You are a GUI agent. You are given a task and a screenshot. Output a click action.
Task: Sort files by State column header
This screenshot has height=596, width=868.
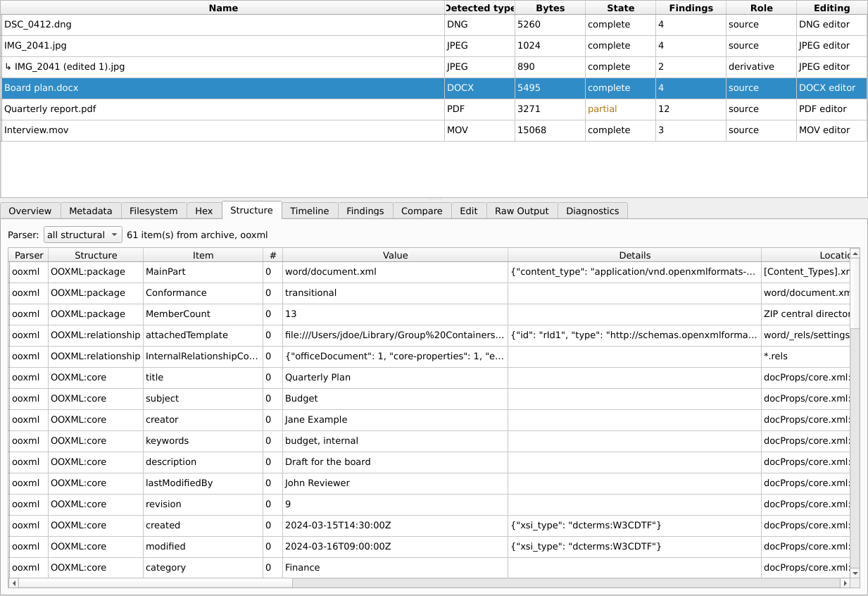620,8
